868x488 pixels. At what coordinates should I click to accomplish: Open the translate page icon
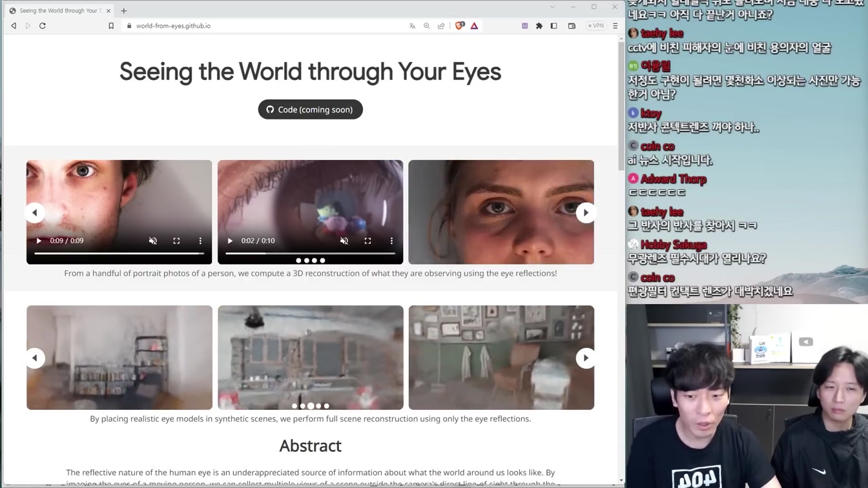coord(412,26)
